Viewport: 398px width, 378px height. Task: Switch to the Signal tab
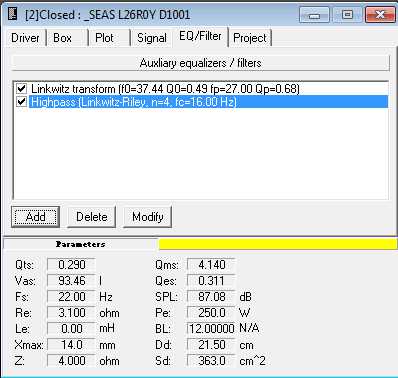(152, 38)
